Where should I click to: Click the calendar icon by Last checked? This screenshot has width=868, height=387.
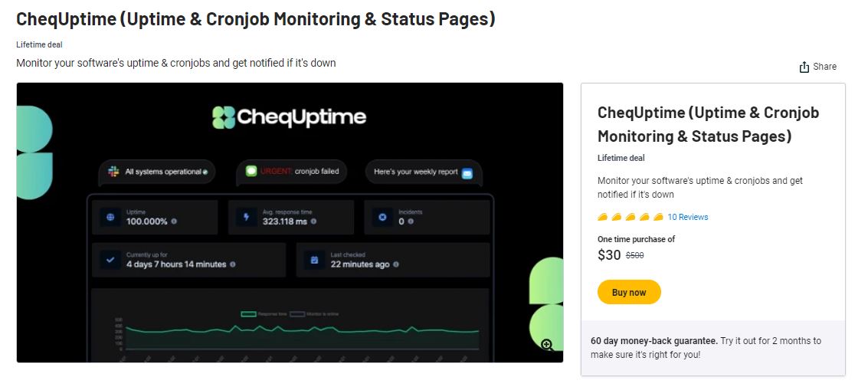pos(314,260)
